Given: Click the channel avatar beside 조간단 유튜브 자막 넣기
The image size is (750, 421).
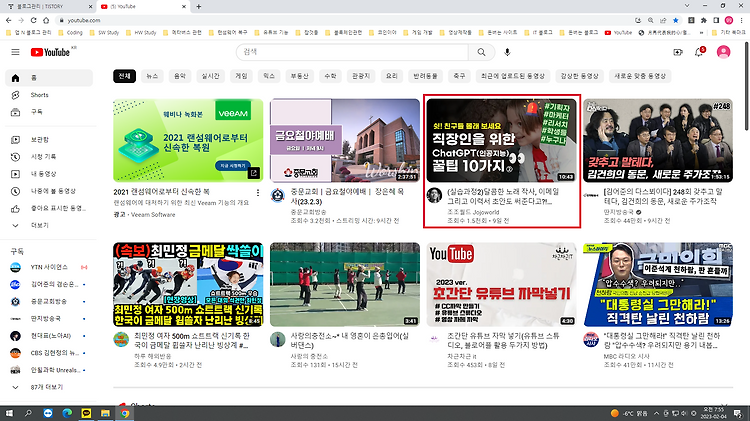Looking at the screenshot, I should (434, 339).
